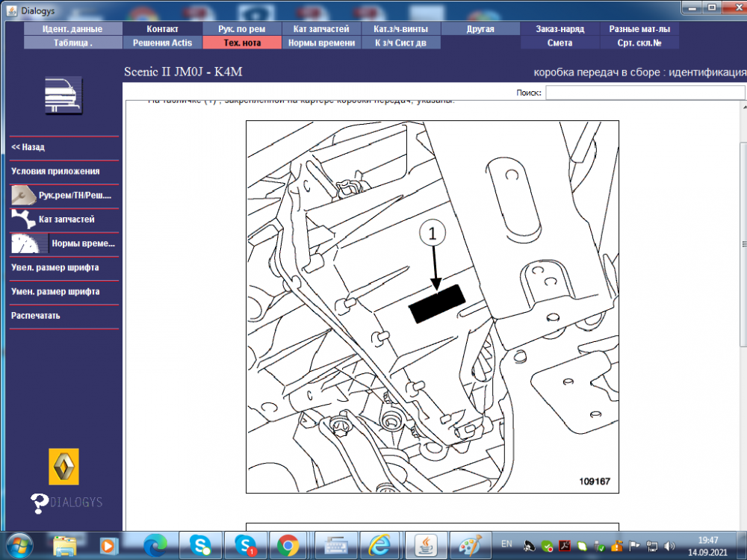This screenshot has width=747, height=560.
Task: Click Увел. размер шрифта
Action: (x=55, y=267)
